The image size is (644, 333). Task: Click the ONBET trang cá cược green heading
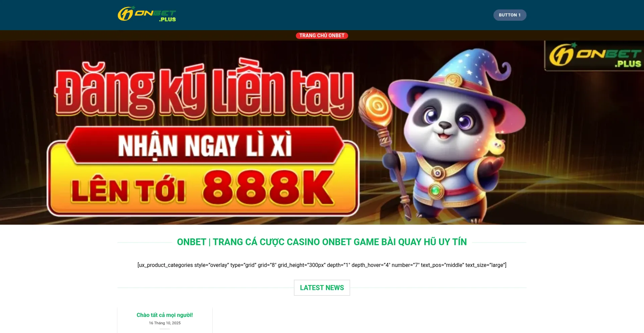click(x=322, y=242)
